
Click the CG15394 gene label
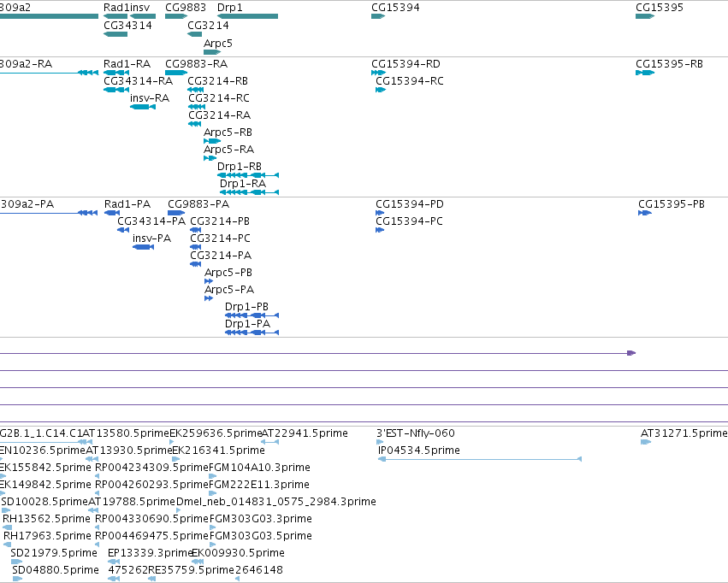[395, 8]
